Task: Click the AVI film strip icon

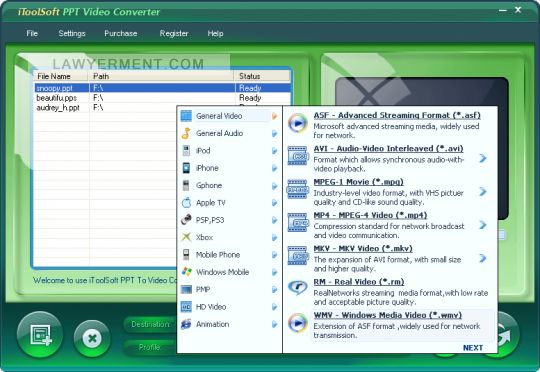Action: (x=298, y=155)
